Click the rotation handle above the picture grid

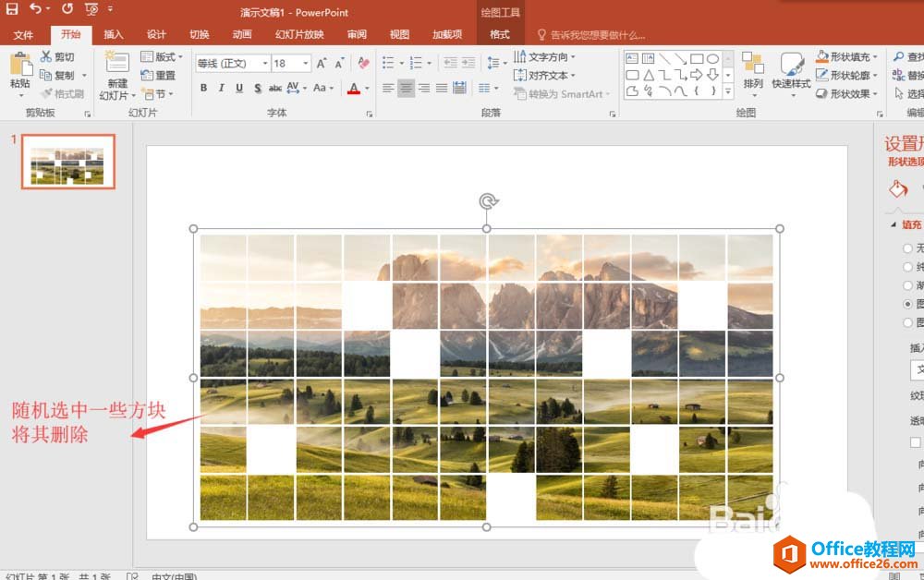click(x=487, y=201)
